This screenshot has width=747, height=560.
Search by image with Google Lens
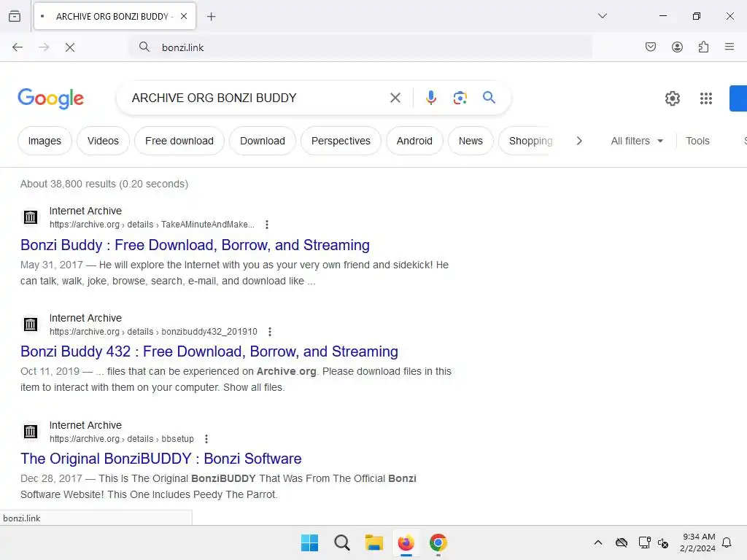tap(460, 98)
